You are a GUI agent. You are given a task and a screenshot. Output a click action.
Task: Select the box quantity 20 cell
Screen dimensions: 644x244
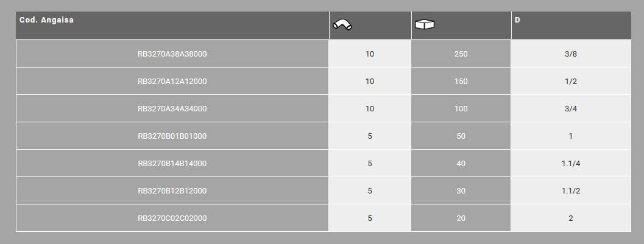pyautogui.click(x=461, y=218)
